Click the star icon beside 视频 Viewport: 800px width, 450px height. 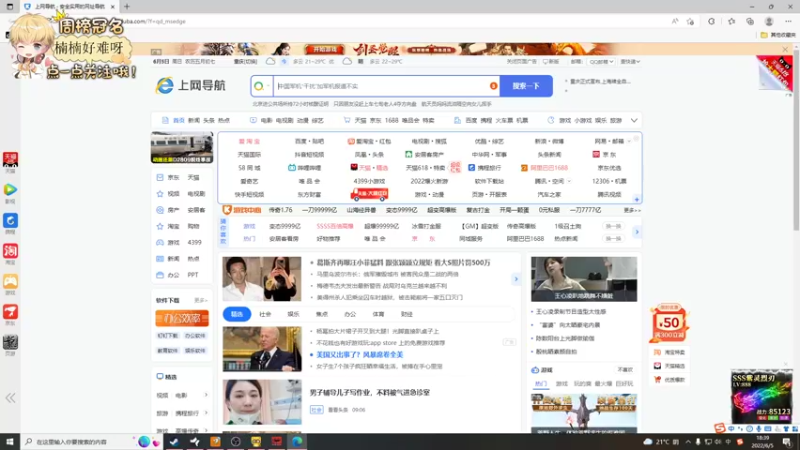coord(160,194)
